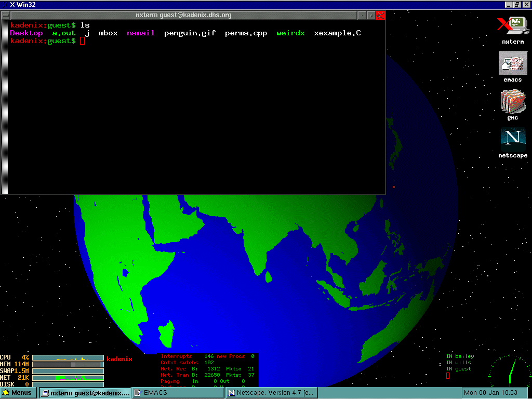Click the Net. Rec B: statistics line
The image size is (532, 399).
click(208, 369)
